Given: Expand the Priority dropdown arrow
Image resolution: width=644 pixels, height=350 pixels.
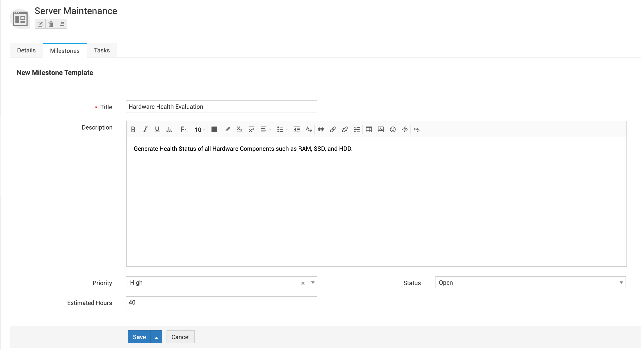Looking at the screenshot, I should (x=313, y=282).
